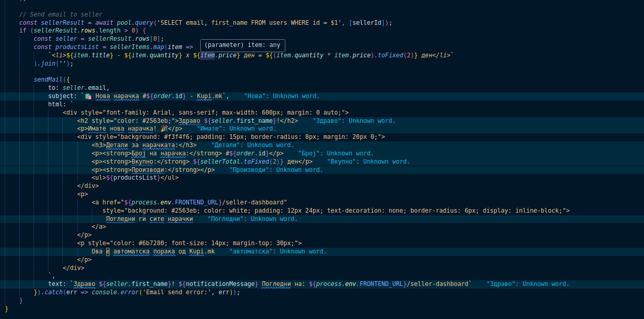The width and height of the screenshot is (644, 319).
Task: Click the 'Погледни ги сите нарачки' link text
Action: point(150,219)
